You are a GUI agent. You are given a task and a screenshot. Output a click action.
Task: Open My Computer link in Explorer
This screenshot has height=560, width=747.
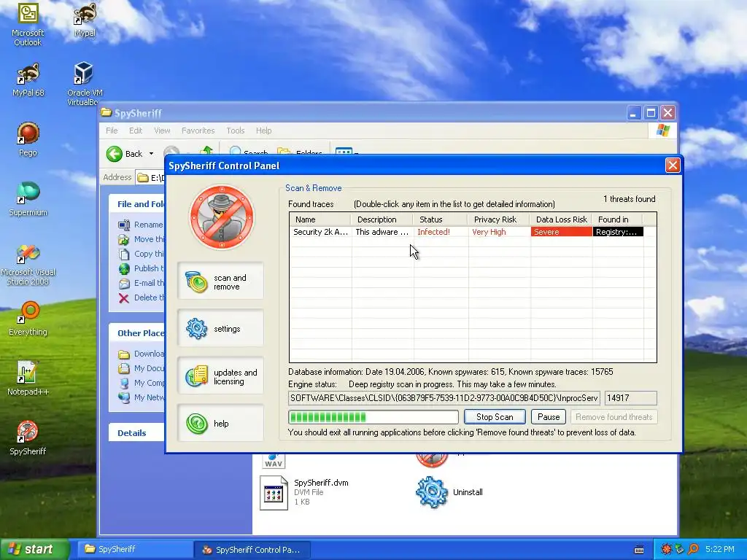pyautogui.click(x=141, y=383)
